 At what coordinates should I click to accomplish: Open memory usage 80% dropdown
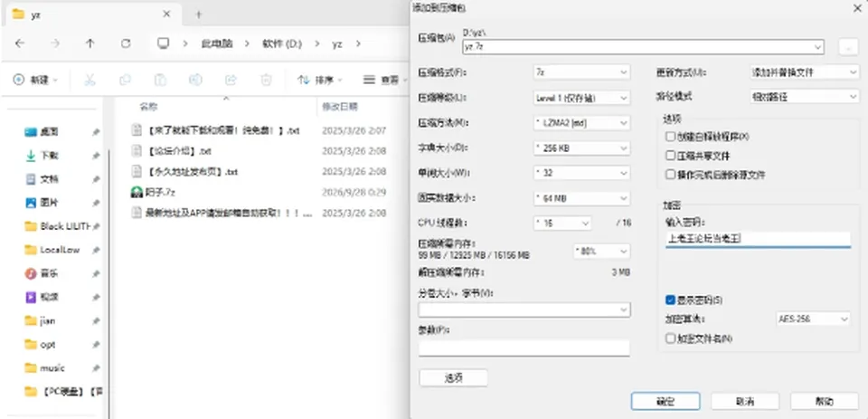602,251
